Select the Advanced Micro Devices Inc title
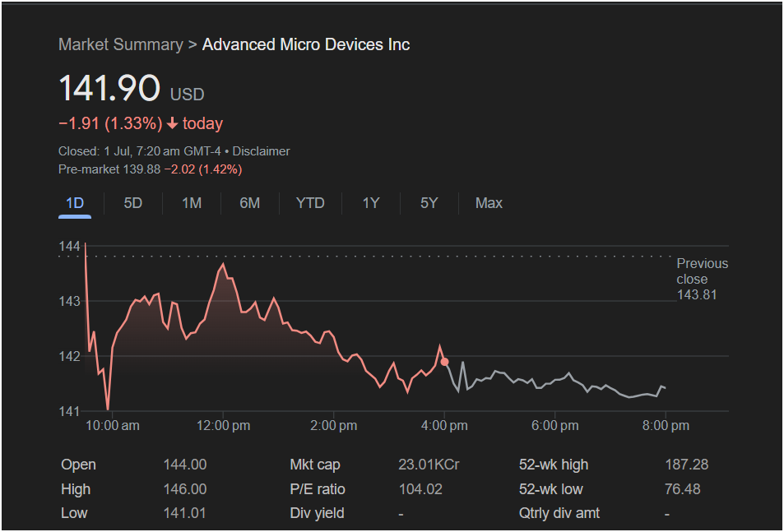Image resolution: width=784 pixels, height=532 pixels. (x=306, y=44)
